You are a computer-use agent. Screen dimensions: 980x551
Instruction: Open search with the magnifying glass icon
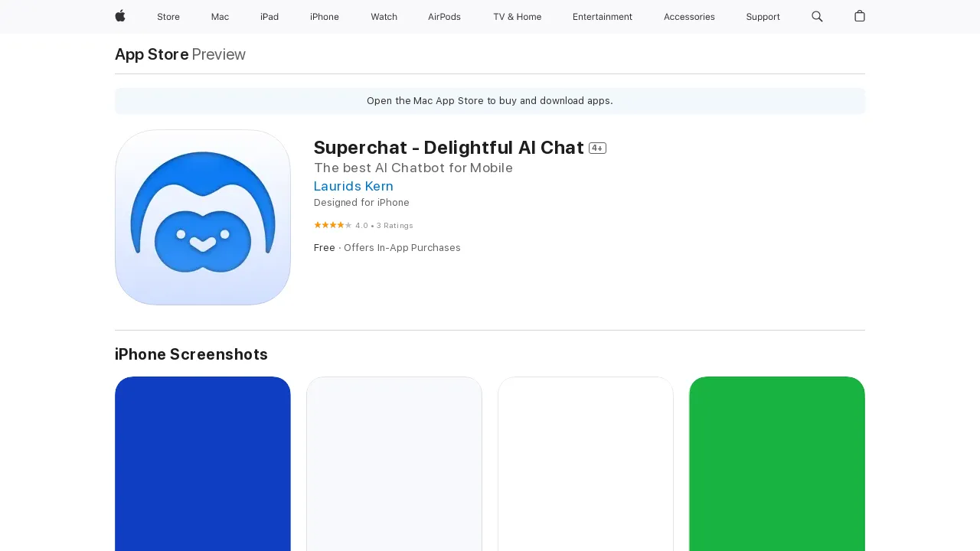pyautogui.click(x=817, y=16)
